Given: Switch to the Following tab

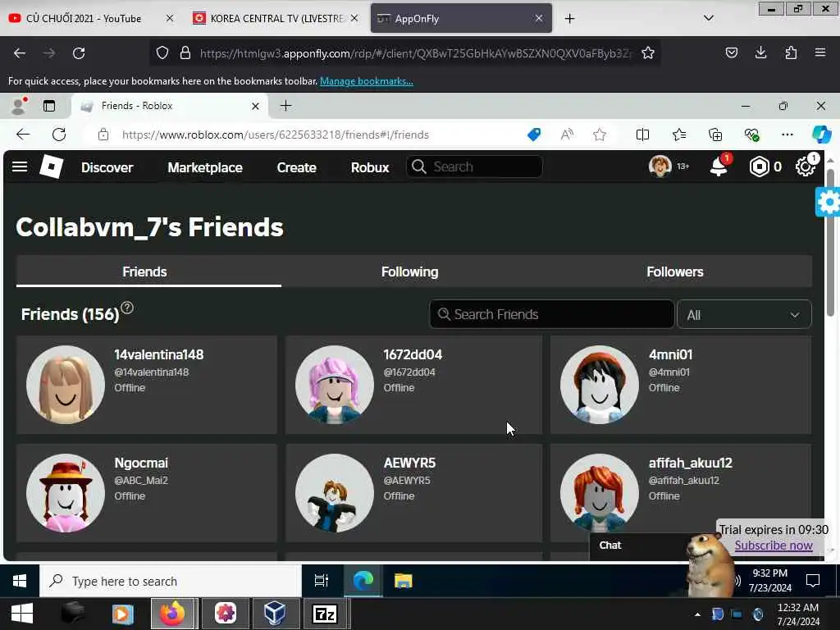Looking at the screenshot, I should 410,272.
